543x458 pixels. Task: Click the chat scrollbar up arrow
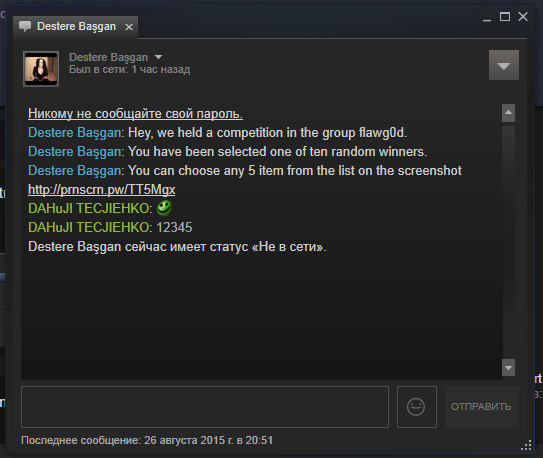click(x=508, y=113)
